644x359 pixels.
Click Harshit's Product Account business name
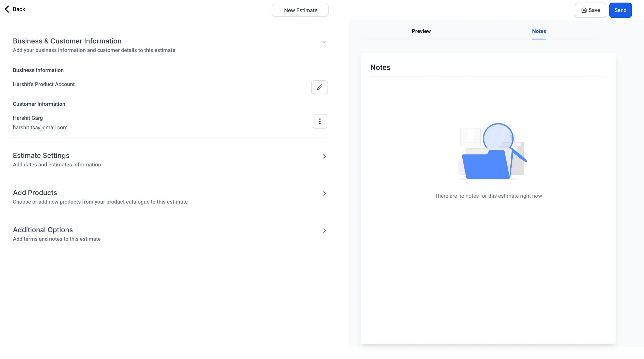44,84
